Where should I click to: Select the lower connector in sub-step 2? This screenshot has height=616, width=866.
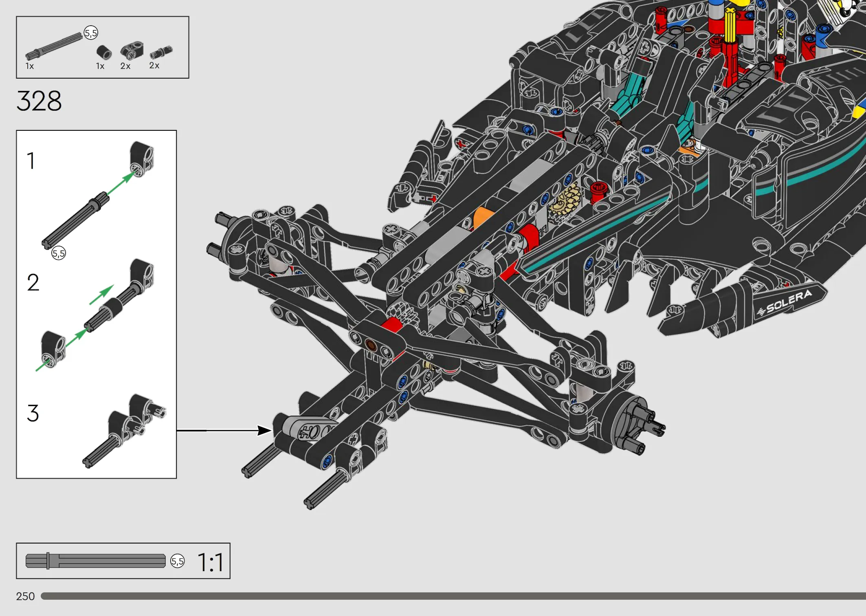pyautogui.click(x=53, y=350)
